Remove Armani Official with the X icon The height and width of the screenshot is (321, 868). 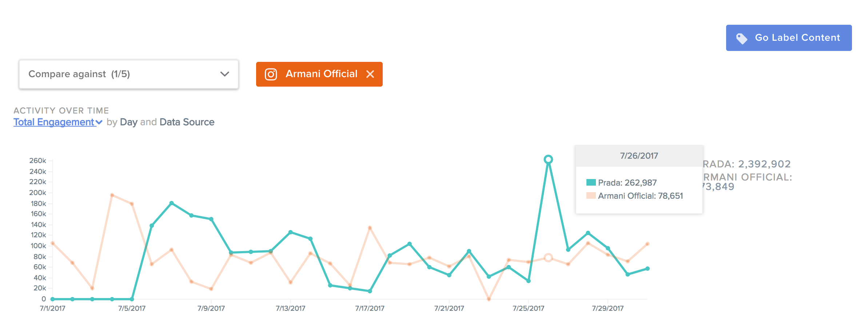pos(370,74)
